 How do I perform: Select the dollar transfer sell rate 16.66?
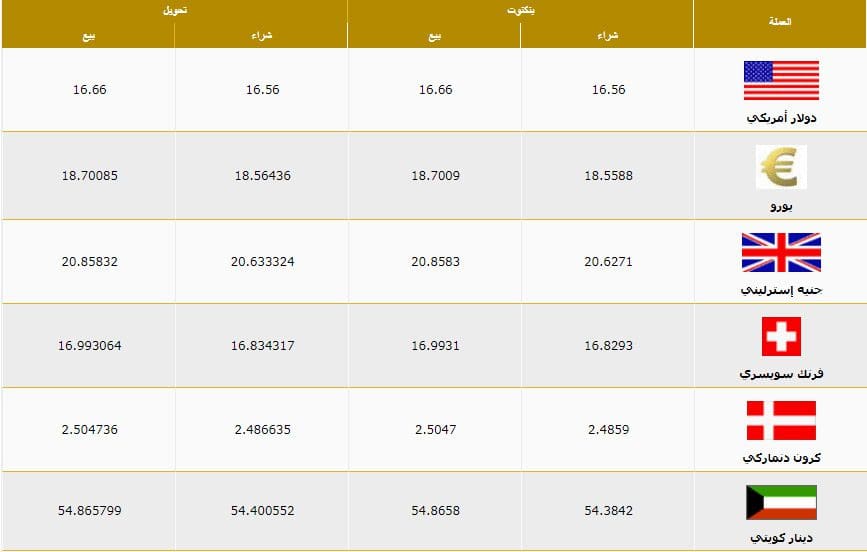(x=89, y=90)
